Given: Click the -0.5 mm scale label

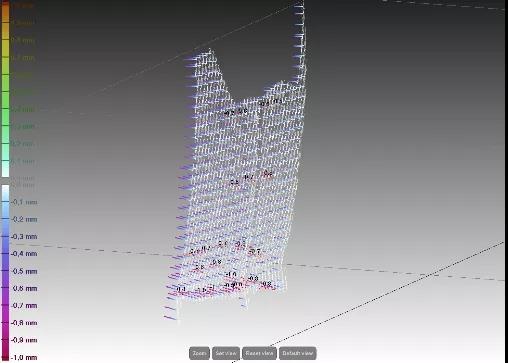Looking at the screenshot, I should click(x=24, y=271).
